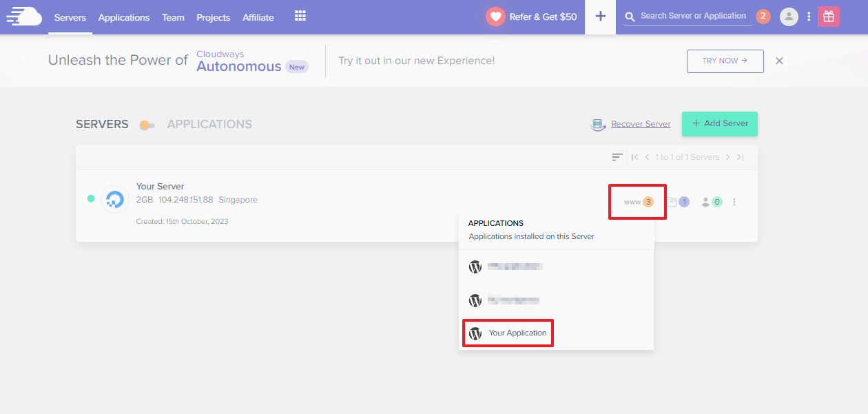Click WordPress icon beside Your Application

475,333
